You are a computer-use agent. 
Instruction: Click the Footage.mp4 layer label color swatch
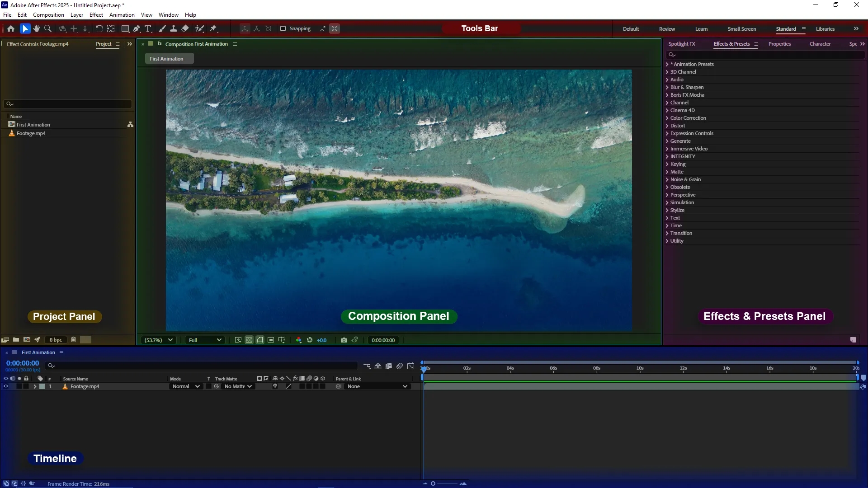42,387
